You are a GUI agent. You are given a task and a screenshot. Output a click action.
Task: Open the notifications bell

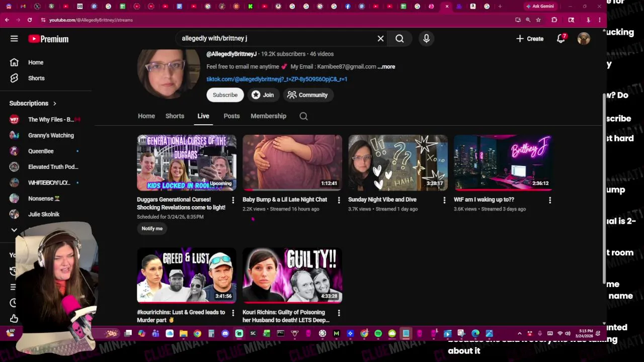click(560, 39)
